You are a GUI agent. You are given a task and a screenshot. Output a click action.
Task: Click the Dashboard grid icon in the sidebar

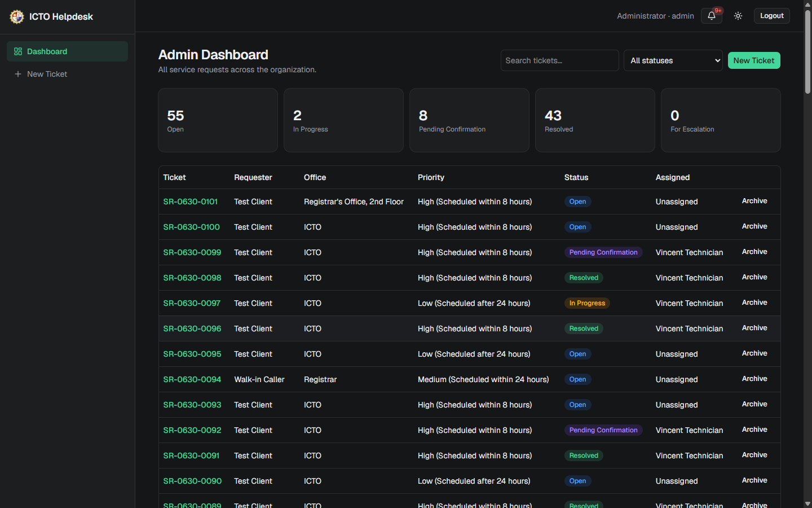[18, 51]
